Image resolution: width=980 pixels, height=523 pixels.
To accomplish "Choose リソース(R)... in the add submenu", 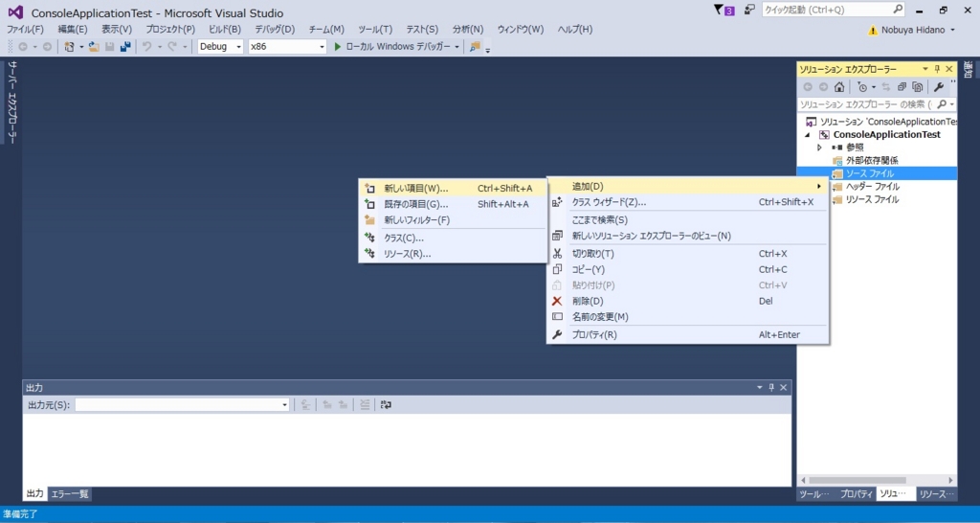I will [x=453, y=254].
